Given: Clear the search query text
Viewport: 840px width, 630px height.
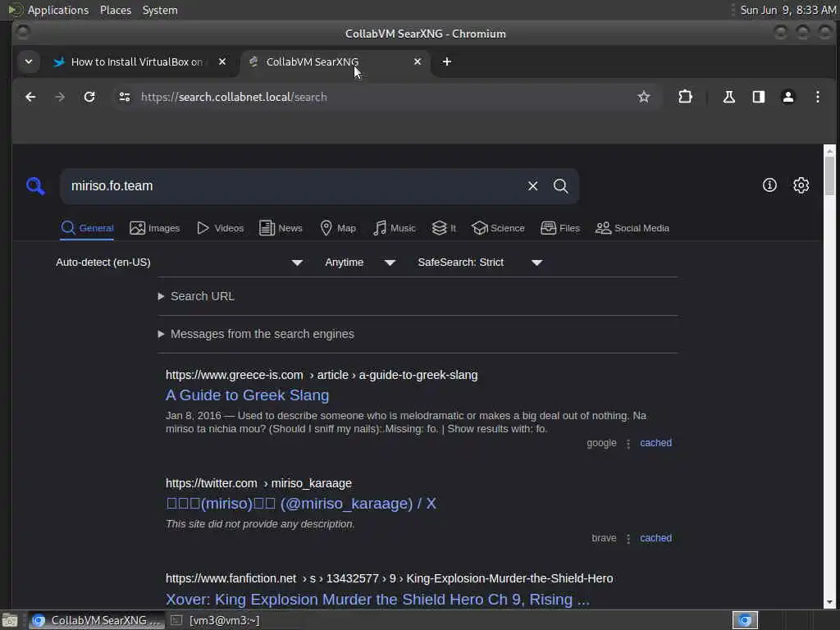Looking at the screenshot, I should click(532, 186).
